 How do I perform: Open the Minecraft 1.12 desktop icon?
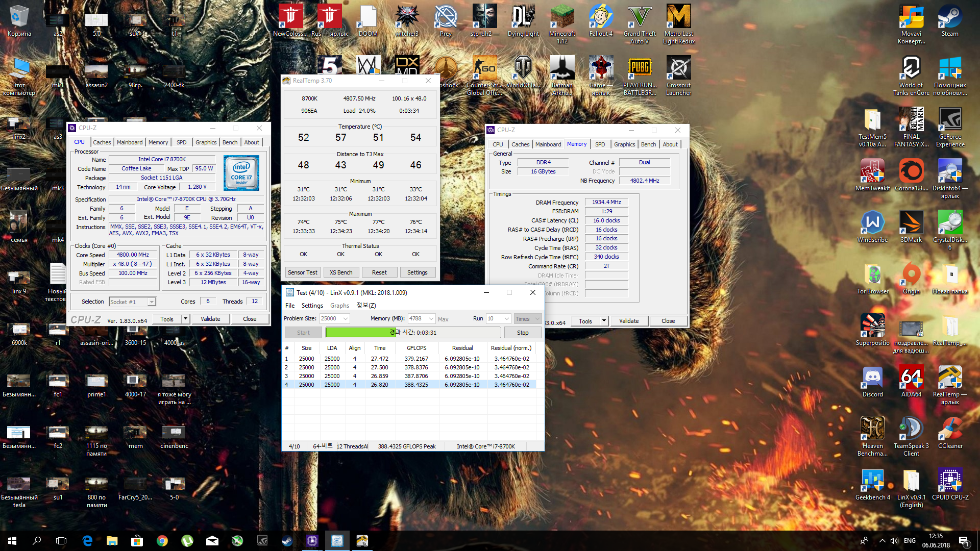point(562,18)
